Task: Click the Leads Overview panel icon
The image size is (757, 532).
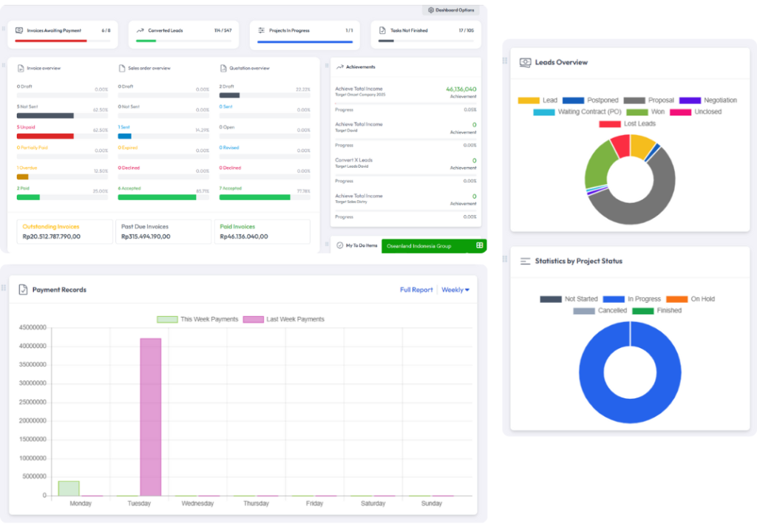Action: click(525, 63)
